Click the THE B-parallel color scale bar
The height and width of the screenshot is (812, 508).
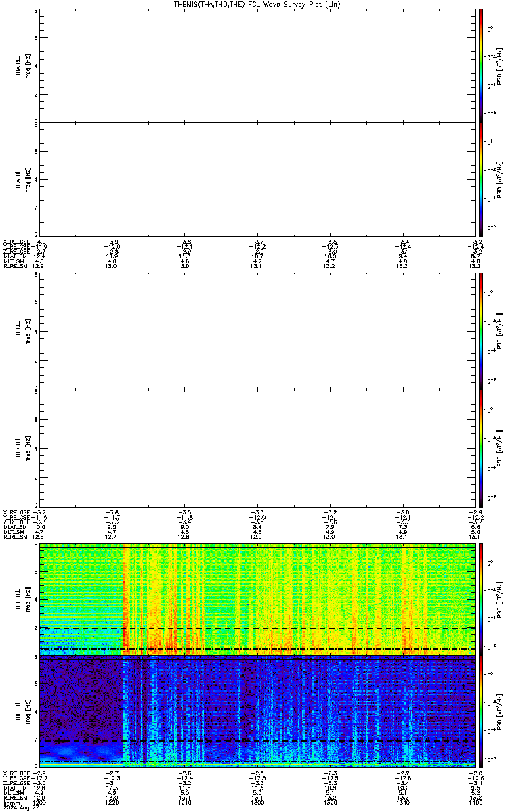pyautogui.click(x=481, y=710)
